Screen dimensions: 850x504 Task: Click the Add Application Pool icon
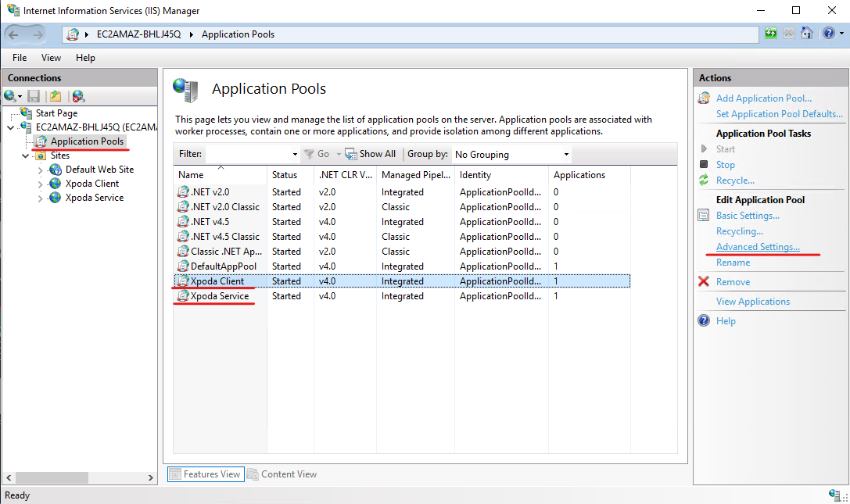704,98
